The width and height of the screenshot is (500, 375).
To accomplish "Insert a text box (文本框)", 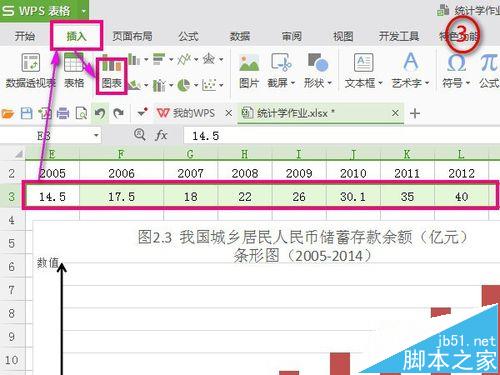I will [363, 63].
